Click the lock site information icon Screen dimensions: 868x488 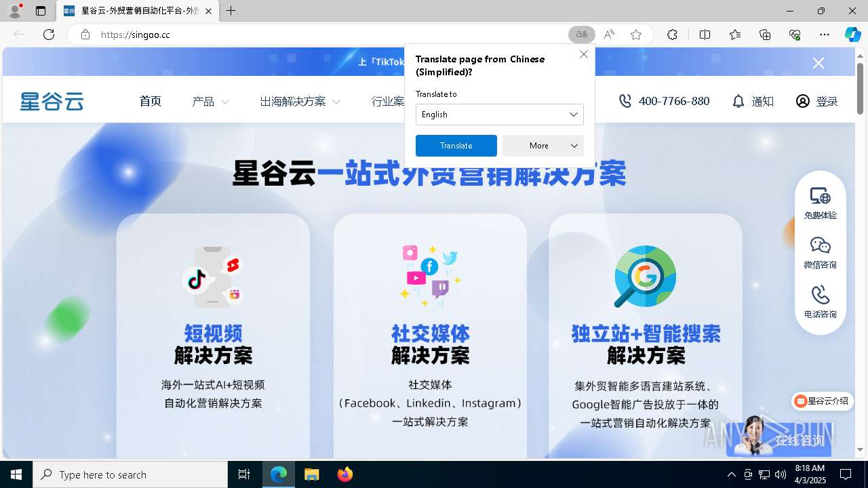85,35
